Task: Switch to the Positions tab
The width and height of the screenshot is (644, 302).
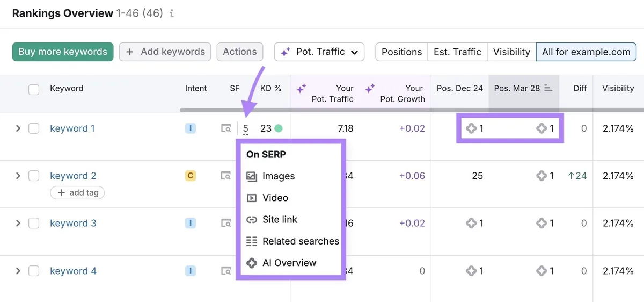Action: tap(401, 52)
